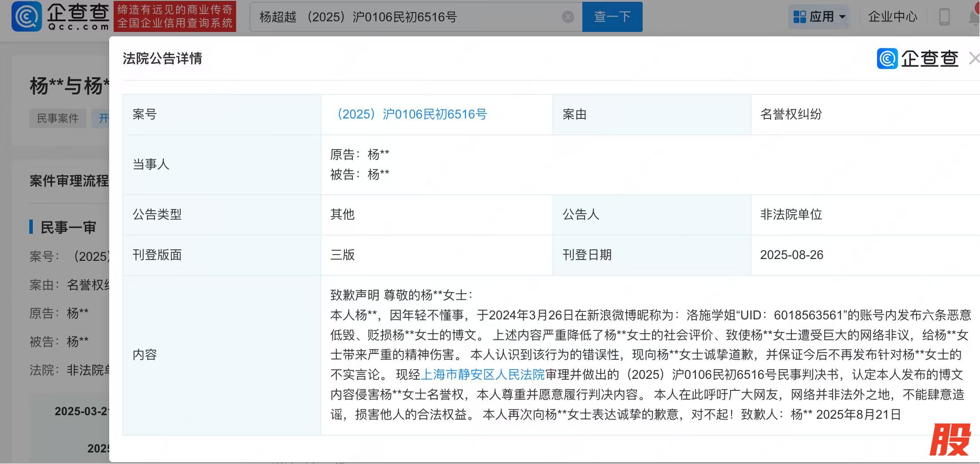
Task: Open notifications via the bell icon
Action: click(x=974, y=17)
